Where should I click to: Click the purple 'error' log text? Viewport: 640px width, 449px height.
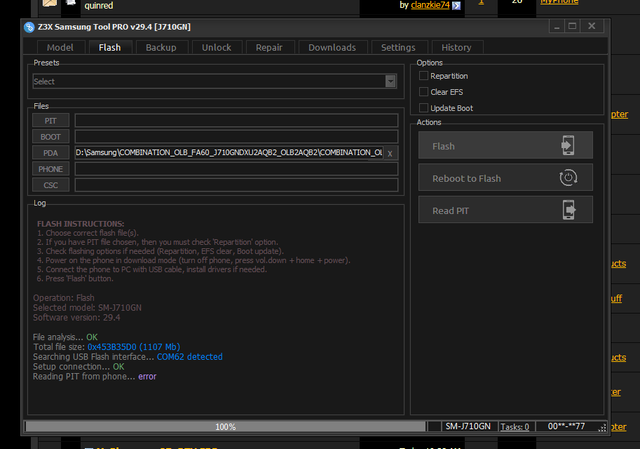click(x=147, y=376)
